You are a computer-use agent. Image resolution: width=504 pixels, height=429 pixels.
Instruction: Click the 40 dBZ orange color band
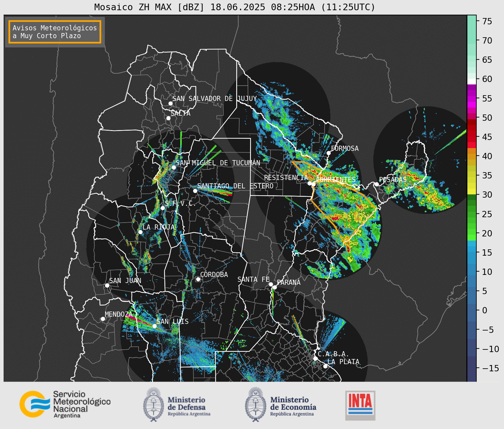[472, 156]
